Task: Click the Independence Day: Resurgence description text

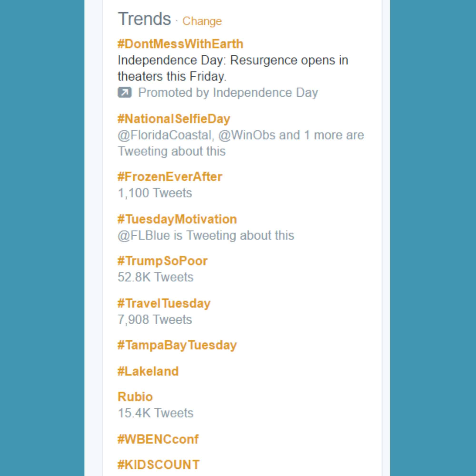Action: point(233,68)
